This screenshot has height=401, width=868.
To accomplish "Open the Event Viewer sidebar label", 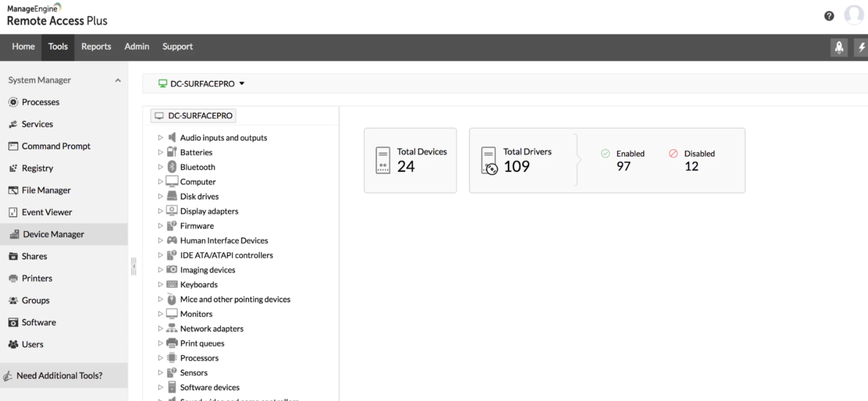I will (x=47, y=212).
